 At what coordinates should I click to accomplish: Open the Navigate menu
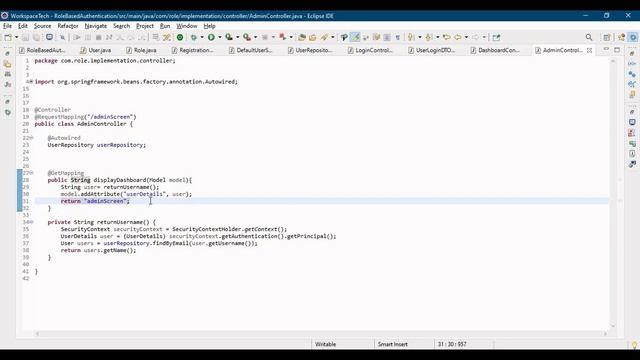click(x=96, y=26)
